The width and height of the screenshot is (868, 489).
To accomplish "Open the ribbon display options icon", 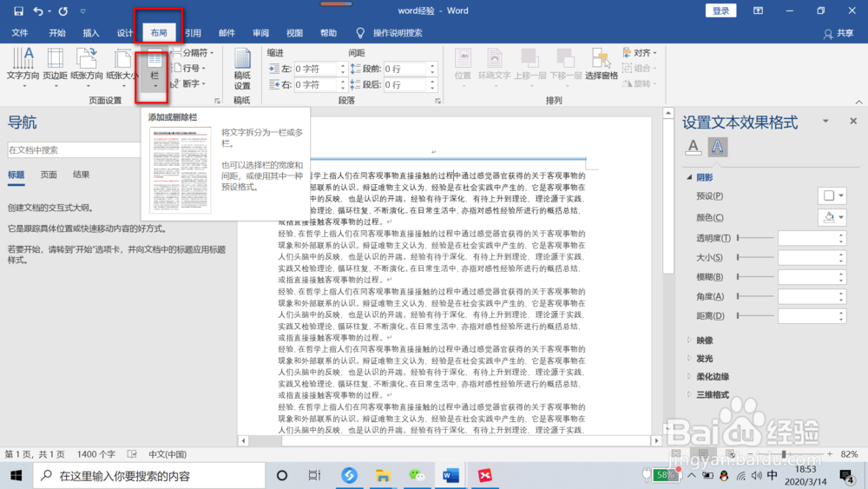I will 758,10.
